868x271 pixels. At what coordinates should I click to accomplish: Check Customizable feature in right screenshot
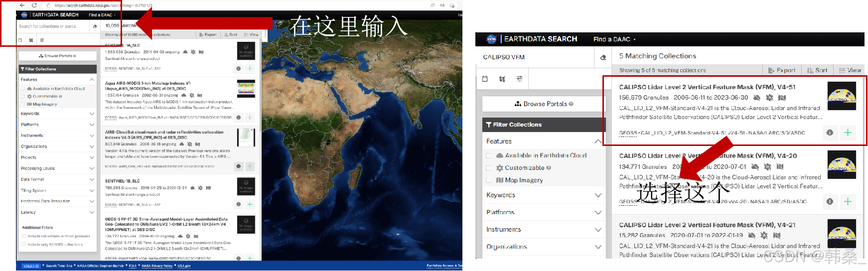pyautogui.click(x=489, y=168)
